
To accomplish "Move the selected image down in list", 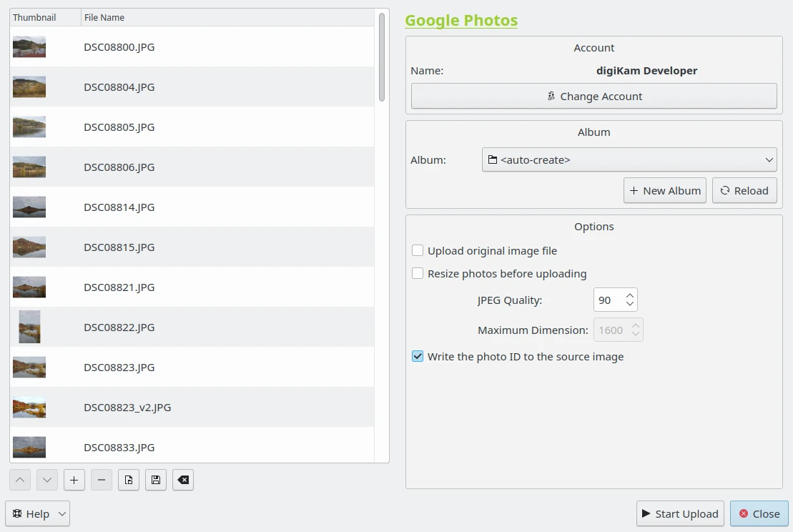I will click(x=47, y=481).
